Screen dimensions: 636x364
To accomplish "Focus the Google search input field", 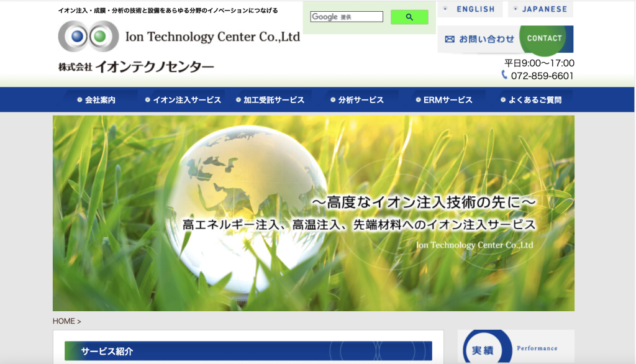I will tap(347, 17).
